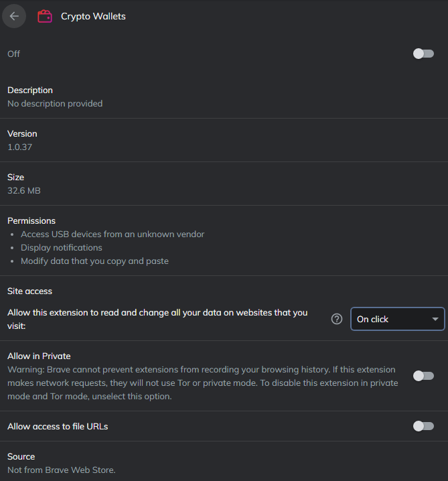Click the Allow in Private warning text
Screen dimensions: 448x481
(201, 383)
